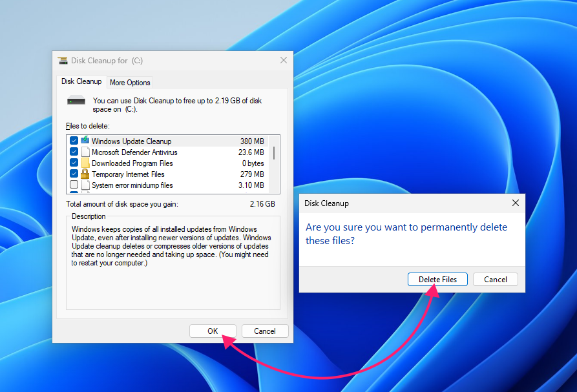Uncheck Microsoft Defender Antivirus checkbox
This screenshot has height=392, width=577.
pos(74,152)
